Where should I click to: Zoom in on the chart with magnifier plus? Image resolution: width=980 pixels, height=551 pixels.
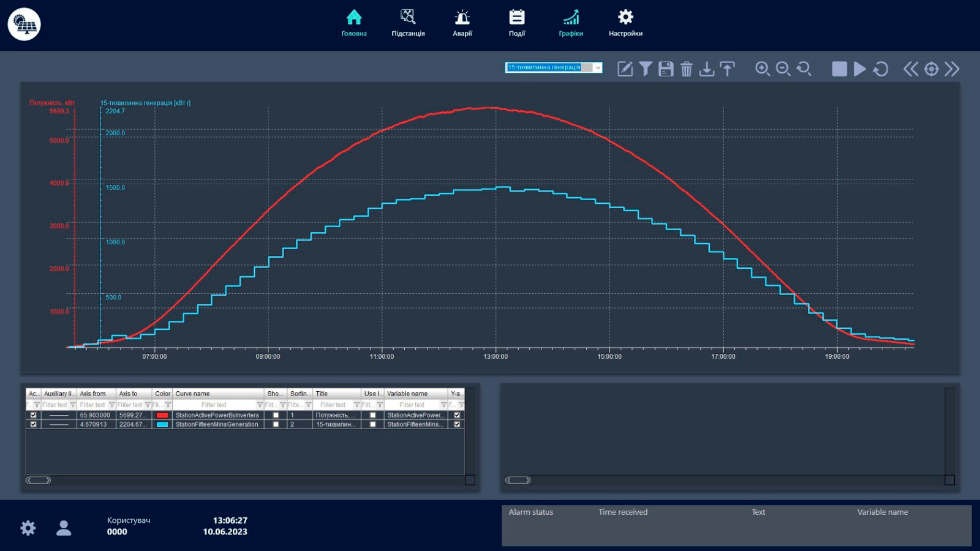pos(763,69)
